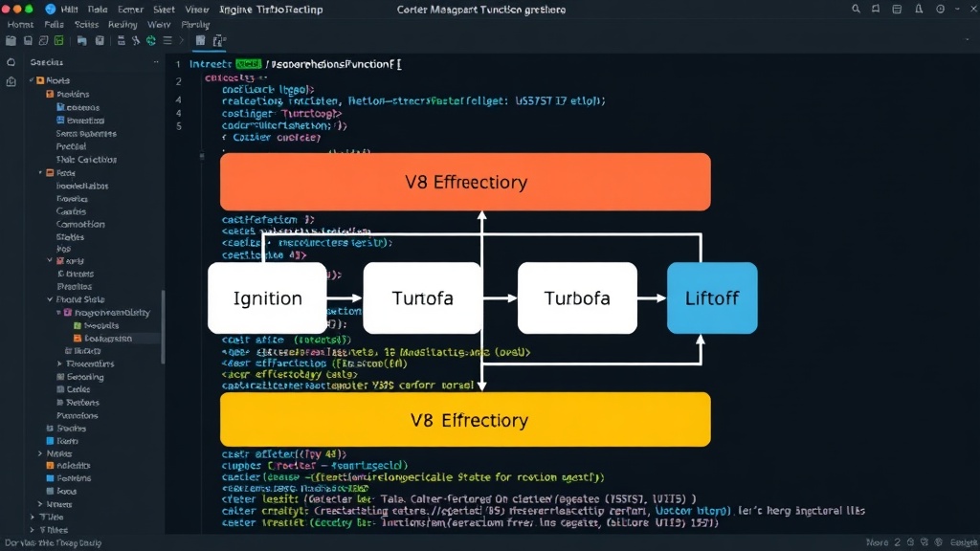Click the Ignition diagram box
The image size is (980, 551).
(268, 298)
